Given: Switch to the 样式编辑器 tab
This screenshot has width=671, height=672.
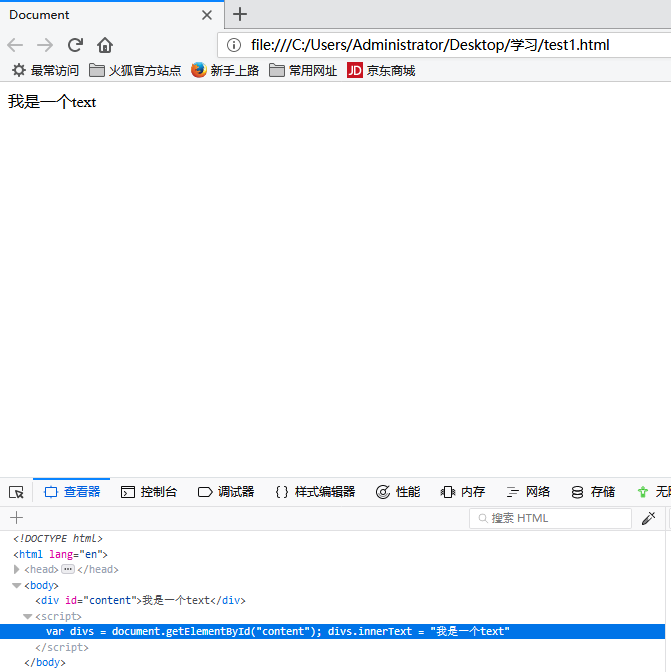Looking at the screenshot, I should click(x=315, y=492).
